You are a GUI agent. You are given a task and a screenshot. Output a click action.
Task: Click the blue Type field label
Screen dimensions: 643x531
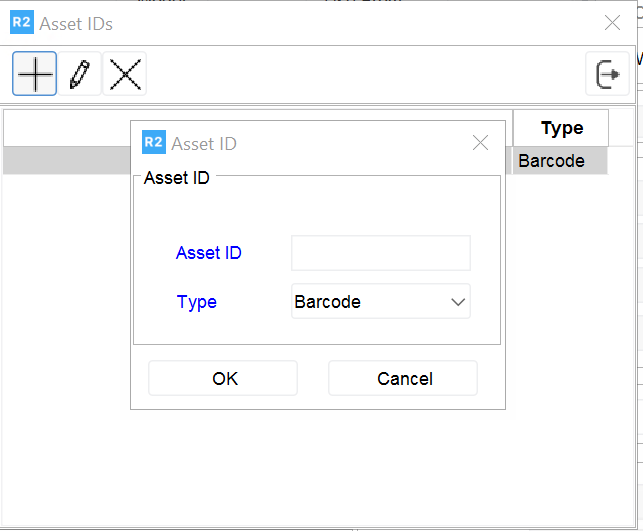197,302
